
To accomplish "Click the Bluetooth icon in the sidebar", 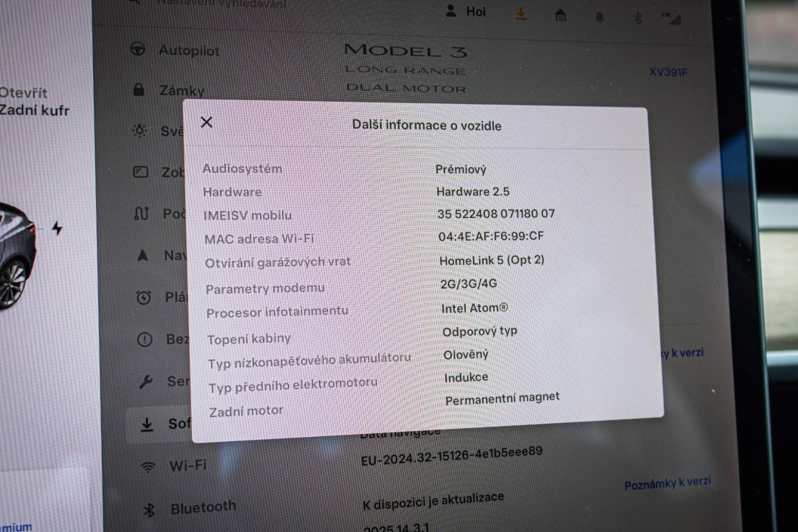I will click(149, 510).
